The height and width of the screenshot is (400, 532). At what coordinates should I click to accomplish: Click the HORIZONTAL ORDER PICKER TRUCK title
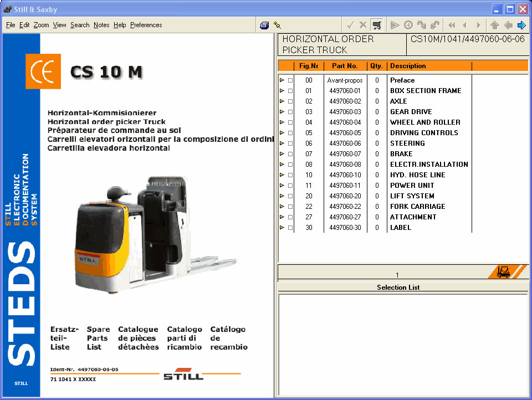(x=328, y=44)
